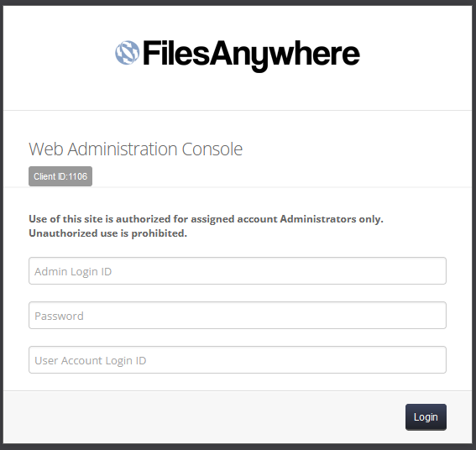Click the 'Unauthorized use is prohibited' text
The image size is (476, 450).
click(x=107, y=233)
